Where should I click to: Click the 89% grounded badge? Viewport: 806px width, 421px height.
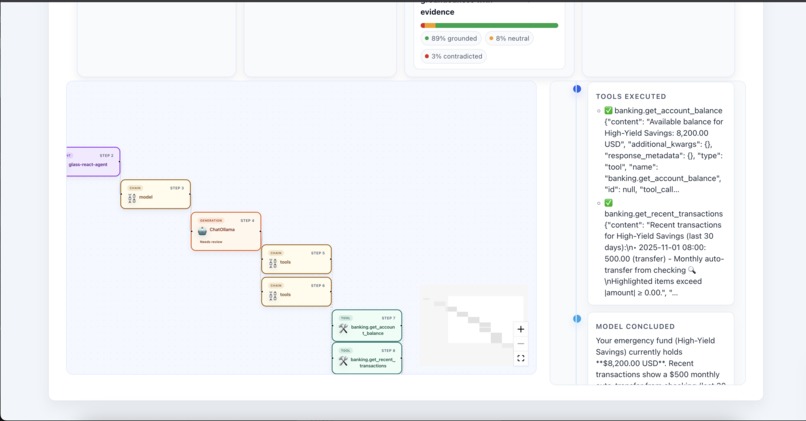point(451,39)
